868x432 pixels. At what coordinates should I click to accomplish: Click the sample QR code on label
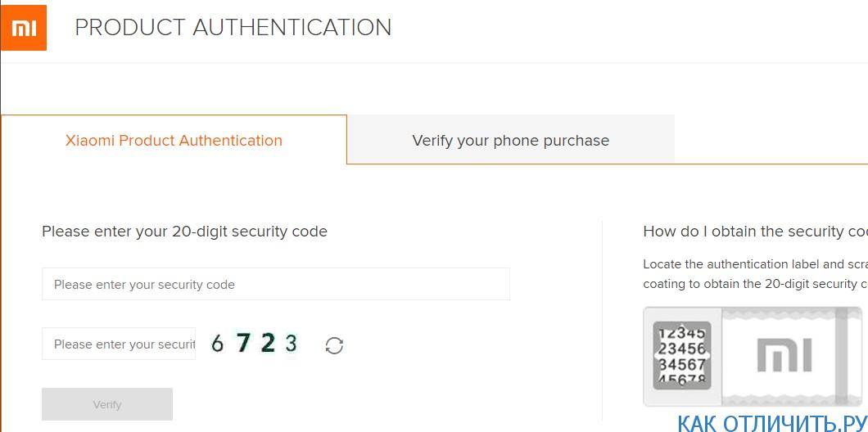click(x=682, y=355)
